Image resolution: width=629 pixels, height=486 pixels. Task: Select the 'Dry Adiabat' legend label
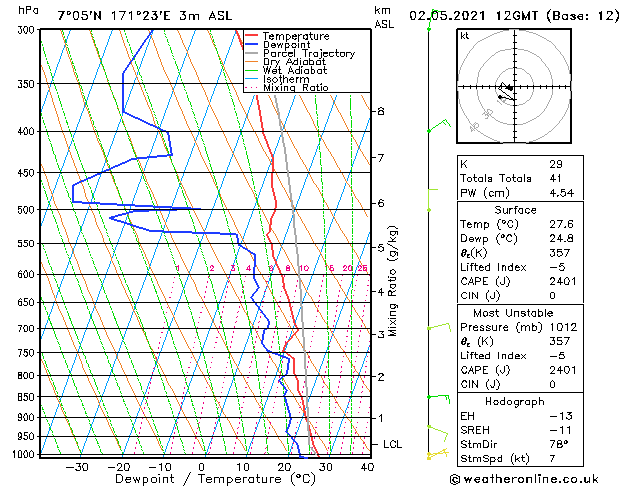[x=294, y=62]
